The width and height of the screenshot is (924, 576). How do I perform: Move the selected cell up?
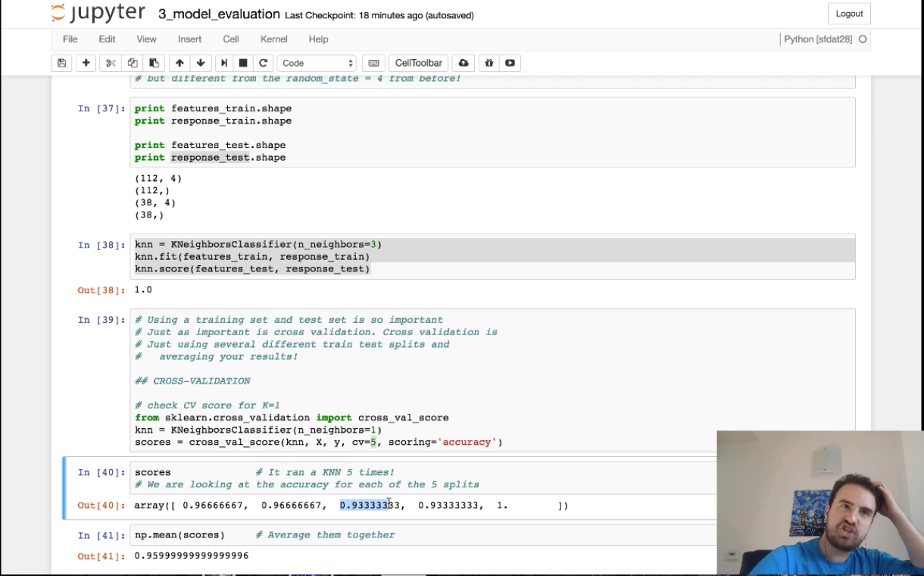(x=179, y=63)
